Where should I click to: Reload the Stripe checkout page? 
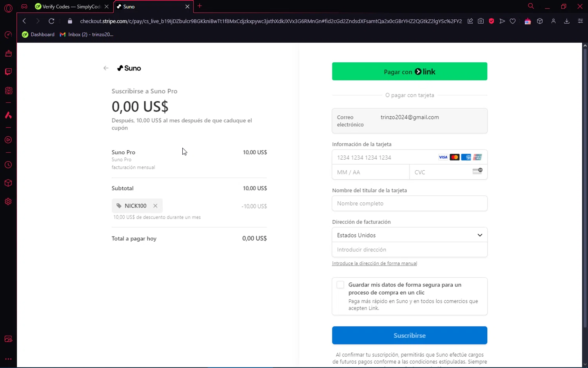(x=51, y=21)
